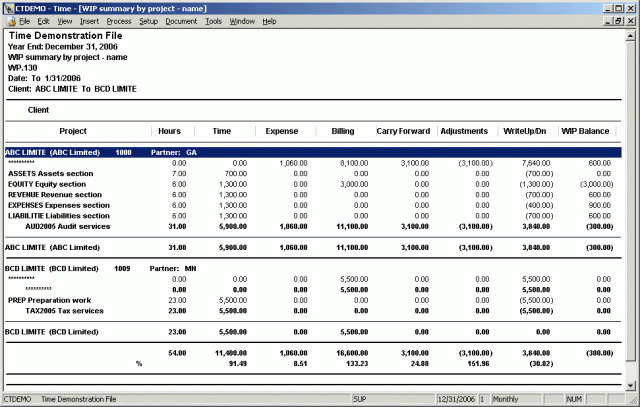This screenshot has height=407, width=640.
Task: Open the View menu
Action: pos(65,21)
